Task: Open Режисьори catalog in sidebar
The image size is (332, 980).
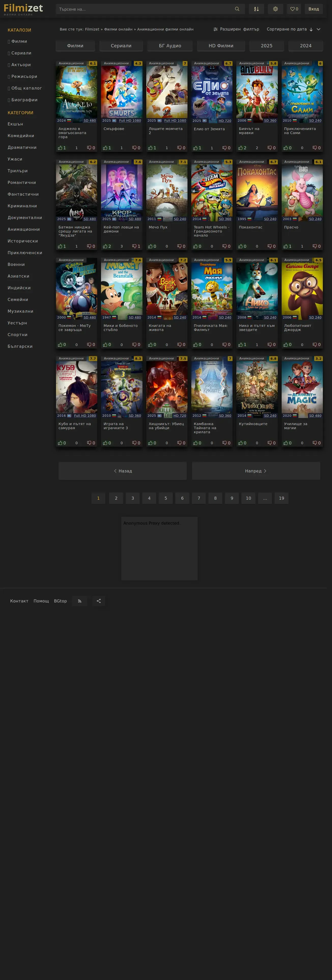Action: (x=22, y=77)
